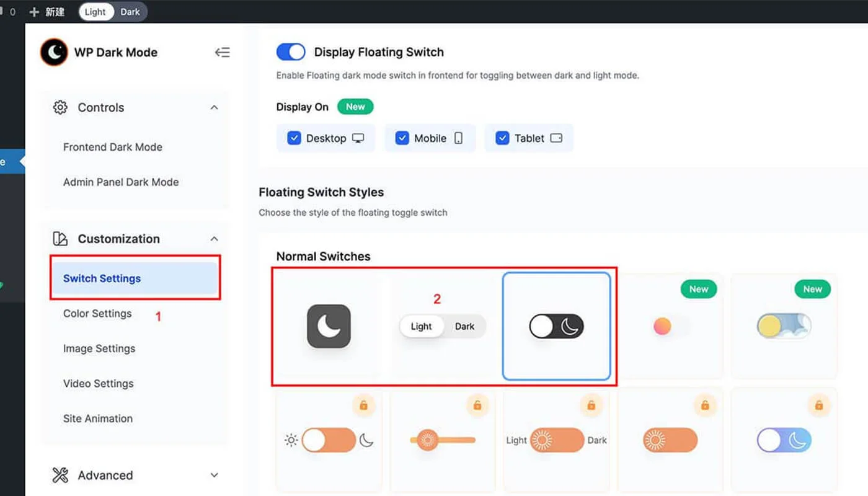Uncheck the Mobile checkbox
The width and height of the screenshot is (868, 496).
click(x=402, y=138)
